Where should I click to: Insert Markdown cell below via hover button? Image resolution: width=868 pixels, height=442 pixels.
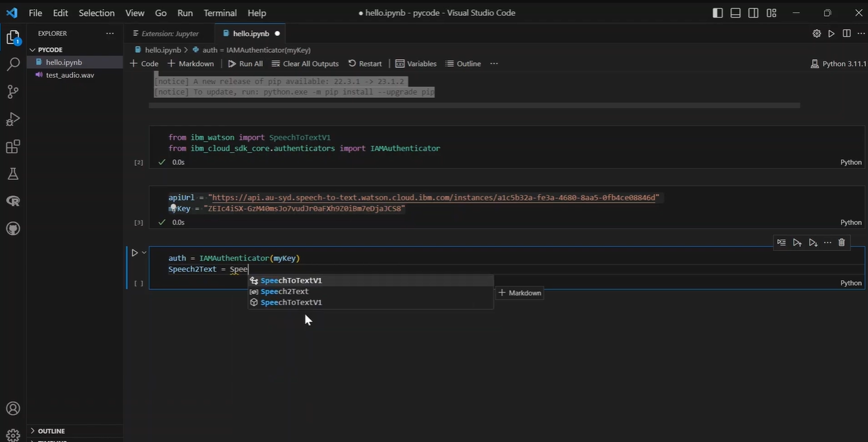coord(519,293)
